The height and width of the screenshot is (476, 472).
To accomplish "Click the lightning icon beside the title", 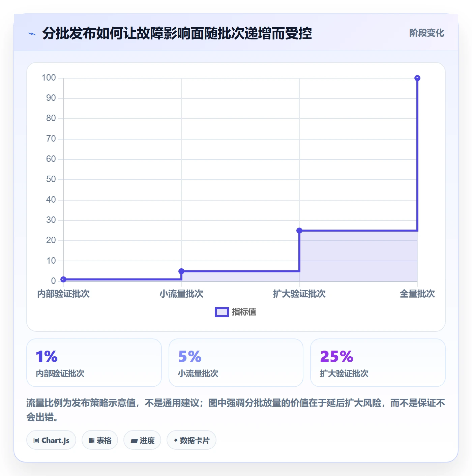I will tap(32, 34).
